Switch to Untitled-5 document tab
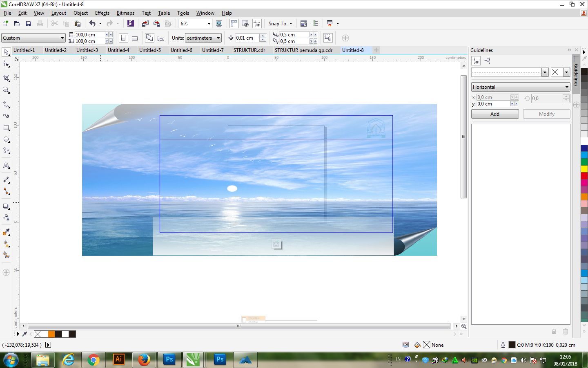588x368 pixels. [150, 50]
